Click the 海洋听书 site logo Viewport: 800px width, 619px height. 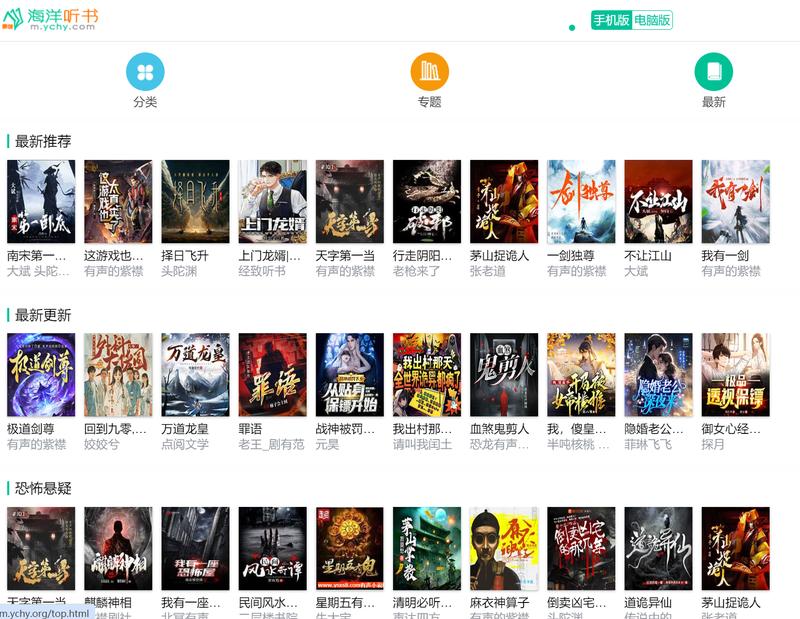click(50, 19)
